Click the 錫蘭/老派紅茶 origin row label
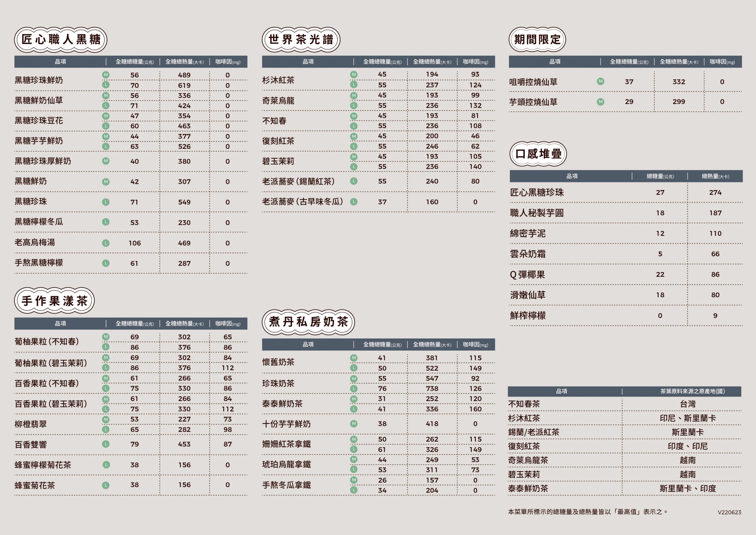 point(534,432)
